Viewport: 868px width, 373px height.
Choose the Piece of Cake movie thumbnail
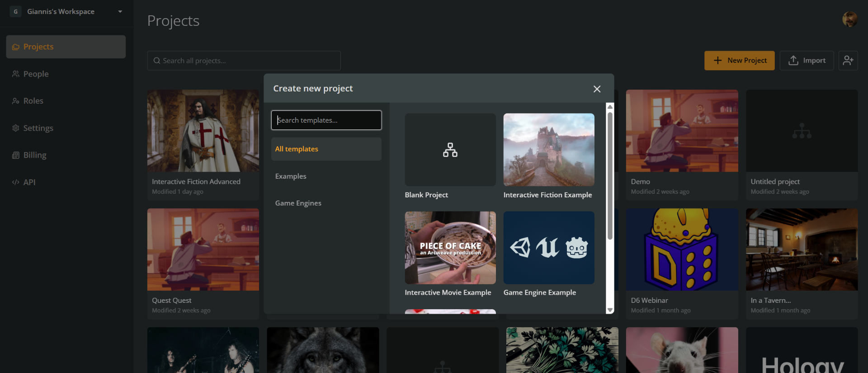coord(450,248)
